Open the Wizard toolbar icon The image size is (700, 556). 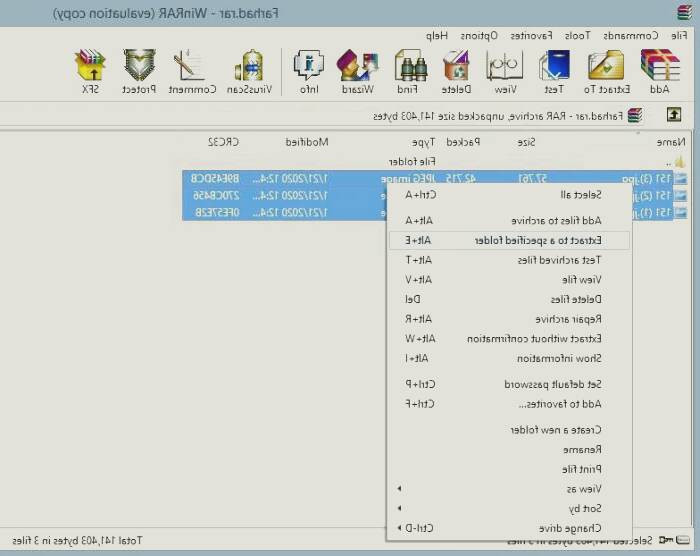[x=356, y=70]
